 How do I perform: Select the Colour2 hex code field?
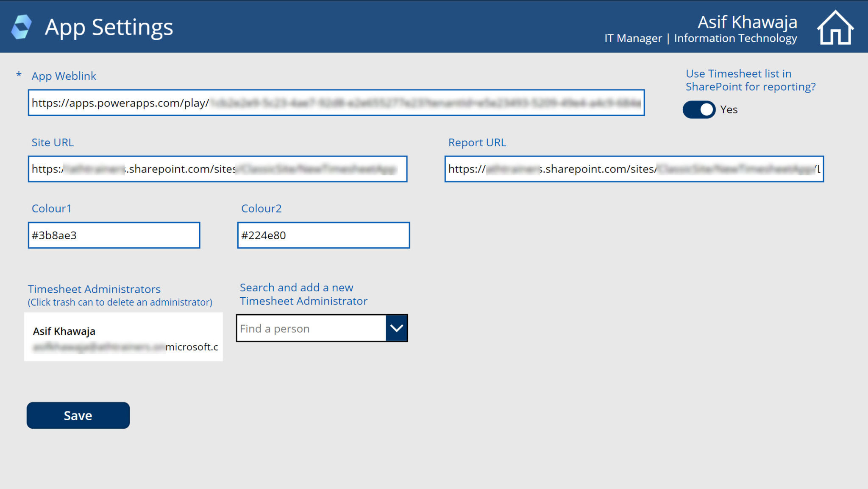(323, 235)
